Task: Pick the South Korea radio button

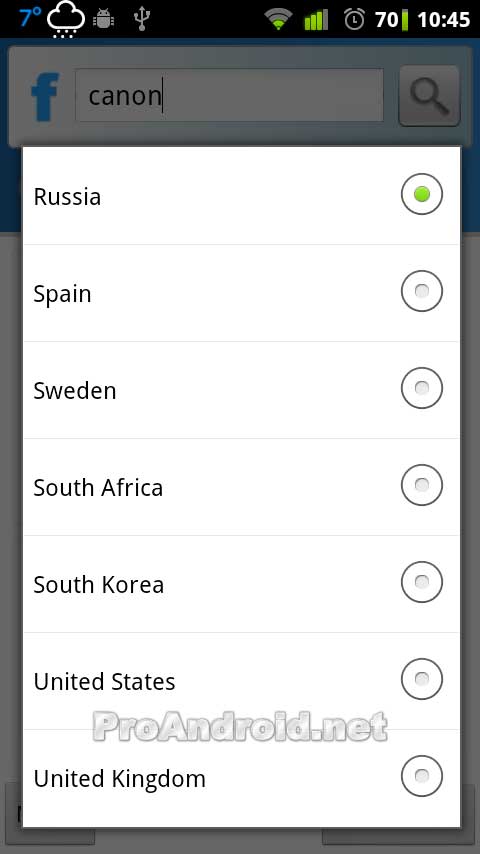Action: [x=422, y=582]
